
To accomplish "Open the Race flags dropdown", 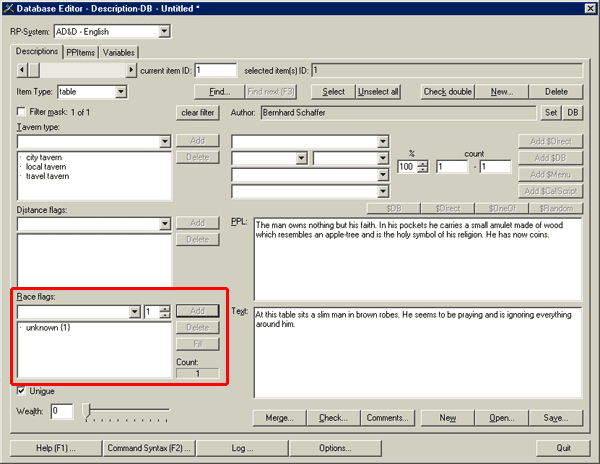I will coord(134,312).
